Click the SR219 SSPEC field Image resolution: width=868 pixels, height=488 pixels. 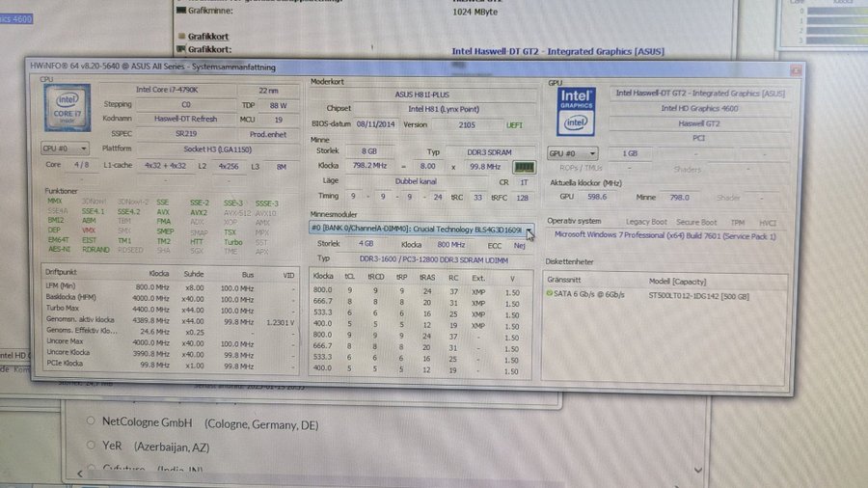pyautogui.click(x=186, y=134)
